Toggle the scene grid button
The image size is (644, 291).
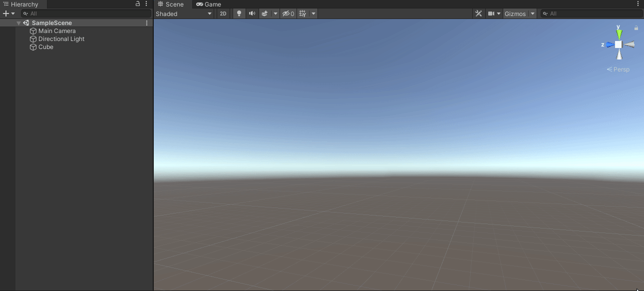[303, 13]
